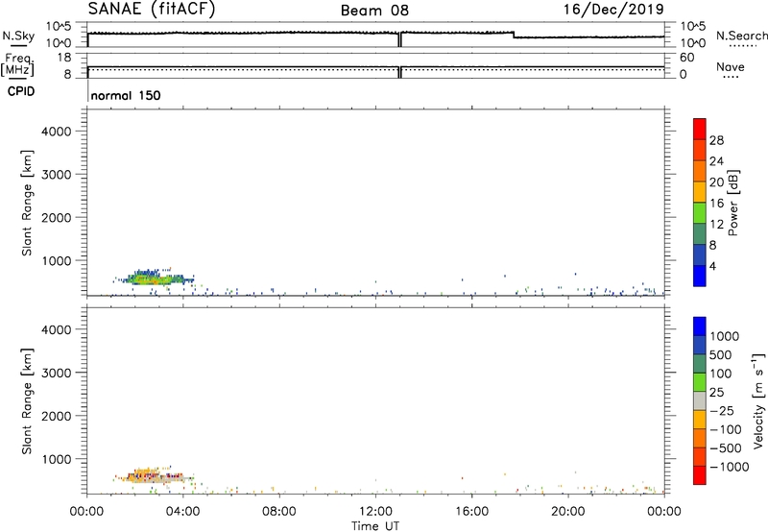Click the 'Beam 08' heading

(374, 11)
